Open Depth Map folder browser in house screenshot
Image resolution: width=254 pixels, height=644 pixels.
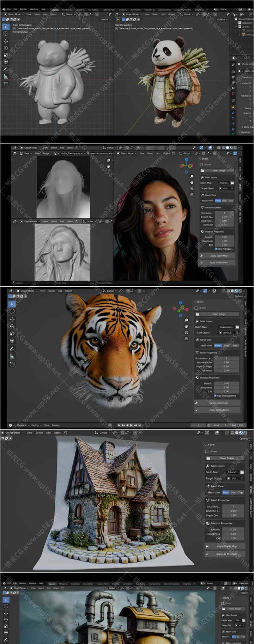(242, 472)
